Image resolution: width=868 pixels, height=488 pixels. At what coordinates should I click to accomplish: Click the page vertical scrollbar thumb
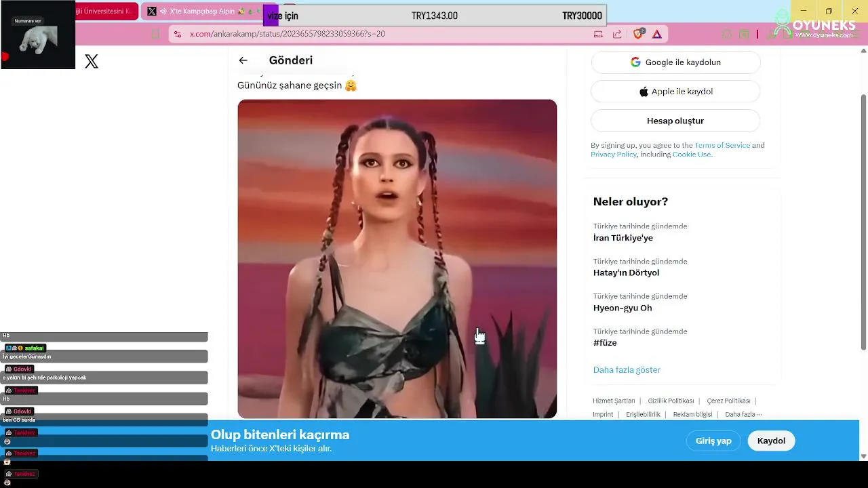(x=863, y=224)
